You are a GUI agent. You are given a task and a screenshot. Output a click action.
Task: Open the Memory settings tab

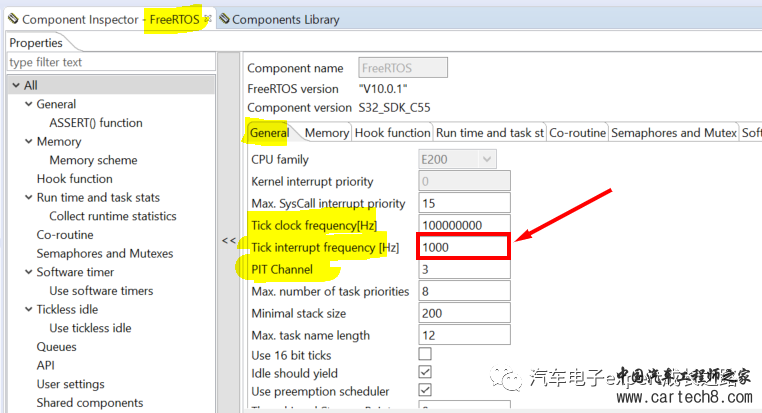pos(327,133)
